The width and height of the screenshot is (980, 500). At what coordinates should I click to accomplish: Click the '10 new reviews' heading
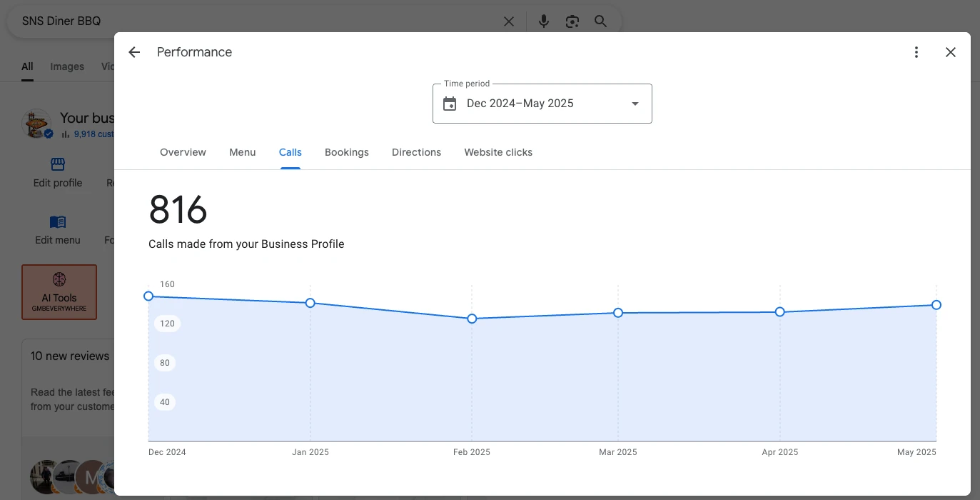(70, 356)
